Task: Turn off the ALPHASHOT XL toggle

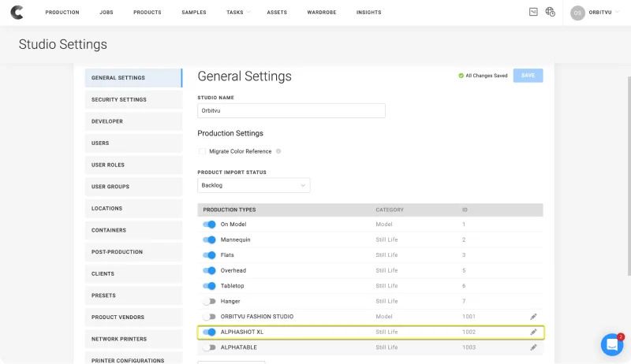Action: point(209,332)
